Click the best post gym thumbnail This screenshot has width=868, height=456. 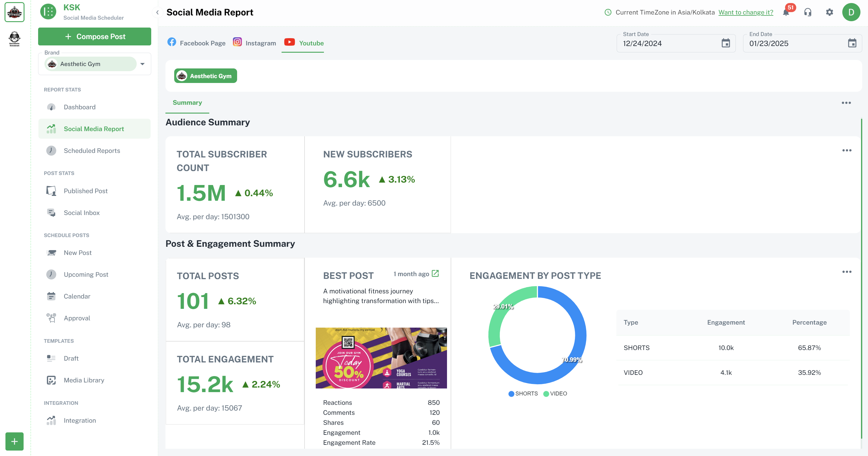click(x=381, y=358)
